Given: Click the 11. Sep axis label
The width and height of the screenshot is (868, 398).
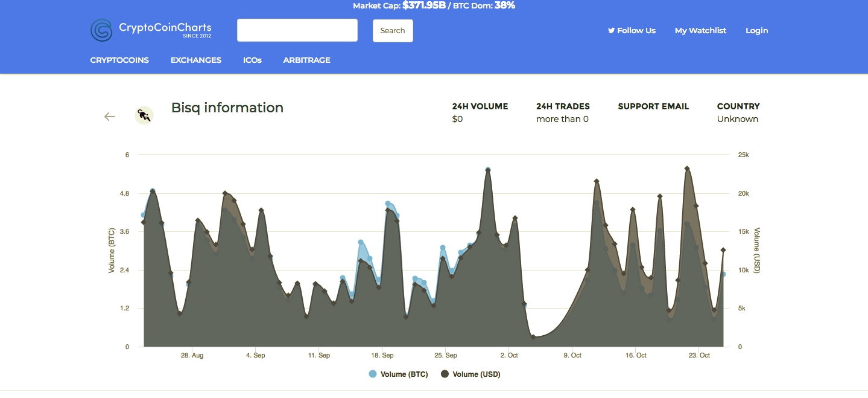Looking at the screenshot, I should [319, 356].
